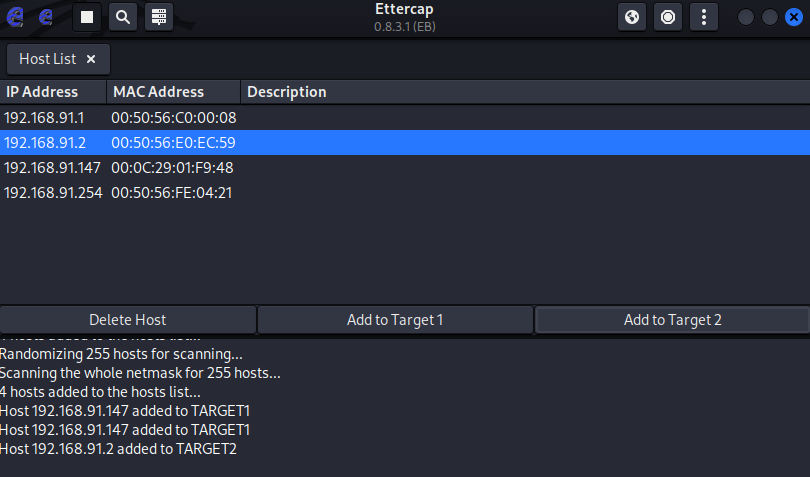Close the Host List tab
810x477 pixels.
[91, 59]
